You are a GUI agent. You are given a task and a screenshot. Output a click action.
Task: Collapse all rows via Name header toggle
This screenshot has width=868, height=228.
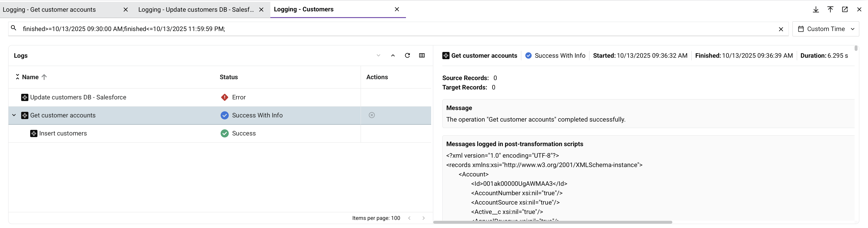click(17, 77)
